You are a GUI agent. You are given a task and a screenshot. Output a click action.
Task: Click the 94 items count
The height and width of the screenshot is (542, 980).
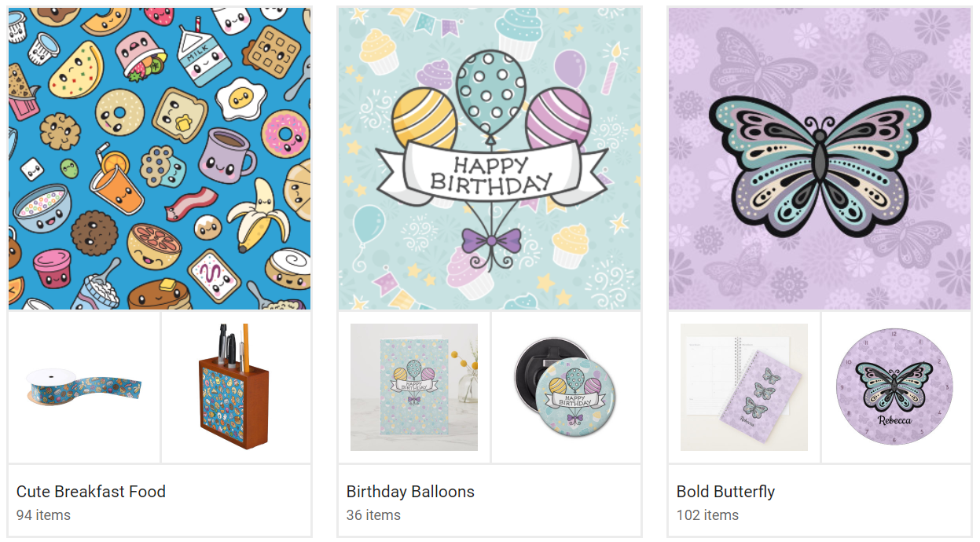43,515
